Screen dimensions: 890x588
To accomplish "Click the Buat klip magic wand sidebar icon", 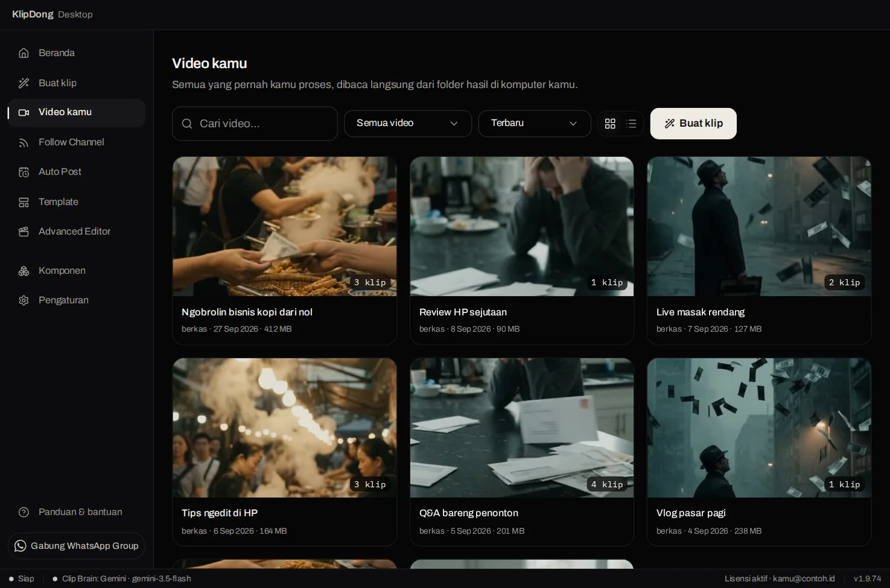I will point(24,83).
